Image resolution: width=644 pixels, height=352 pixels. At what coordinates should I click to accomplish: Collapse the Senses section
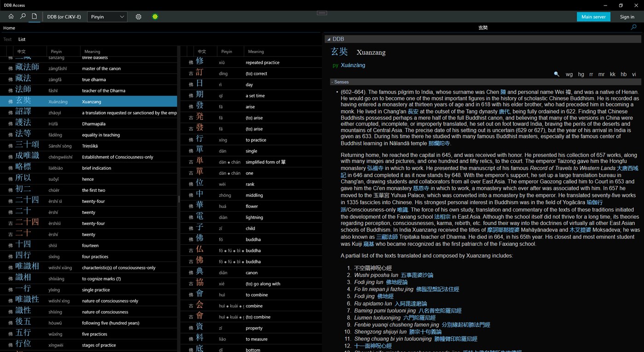pos(332,82)
